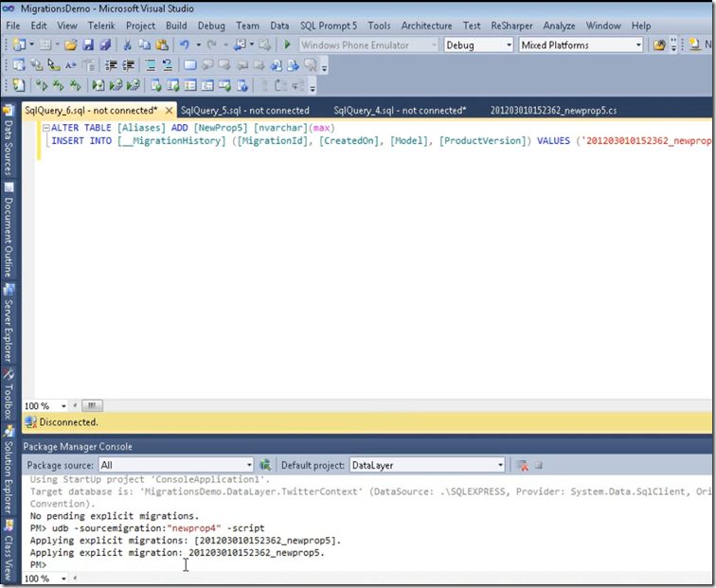Decrease line indent with the outdent icon
This screenshot has width=716, height=588.
111,65
